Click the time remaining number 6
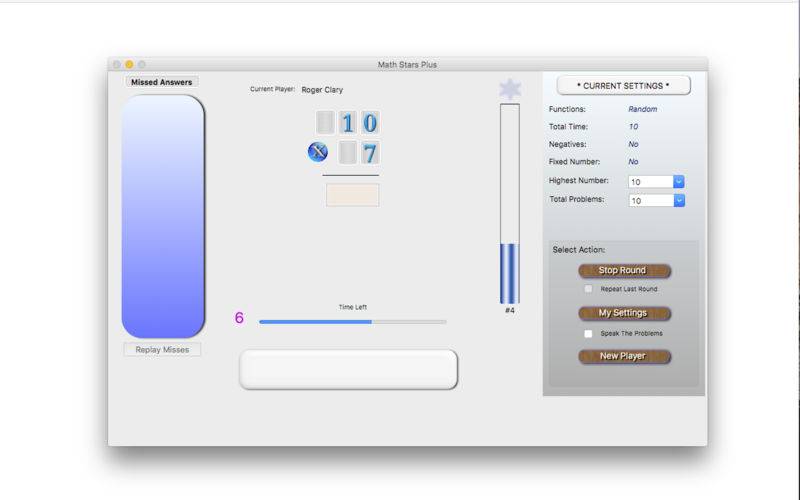This screenshot has height=500, width=800. click(239, 318)
